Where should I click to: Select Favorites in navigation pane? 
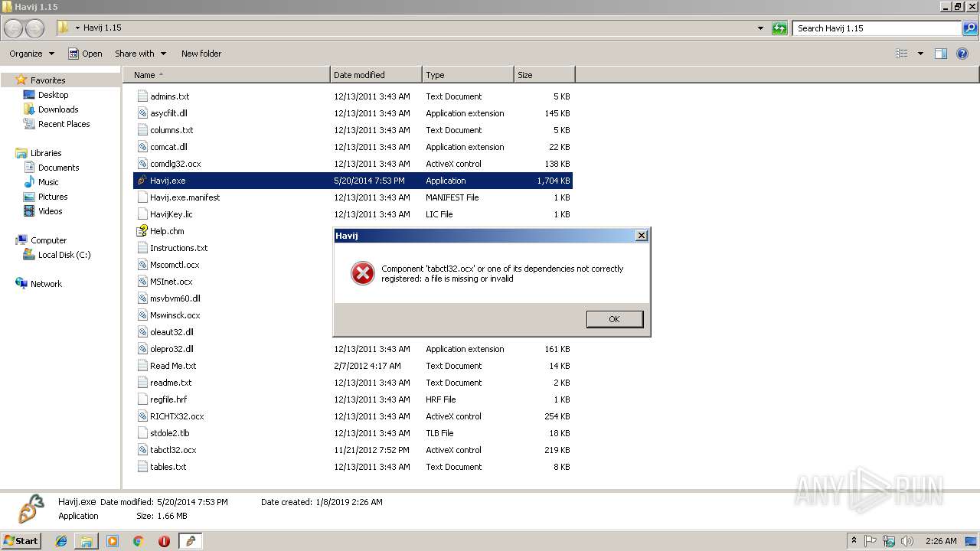coord(47,80)
